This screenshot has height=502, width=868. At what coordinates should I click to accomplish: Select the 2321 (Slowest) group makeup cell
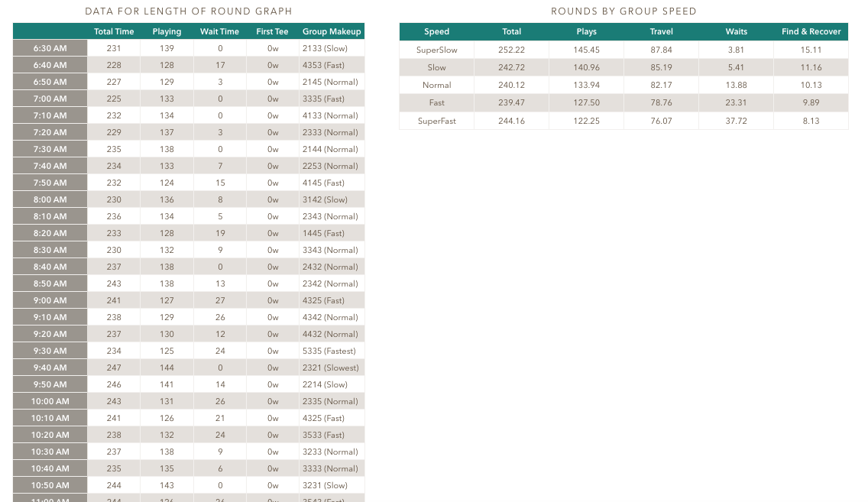[x=330, y=368]
